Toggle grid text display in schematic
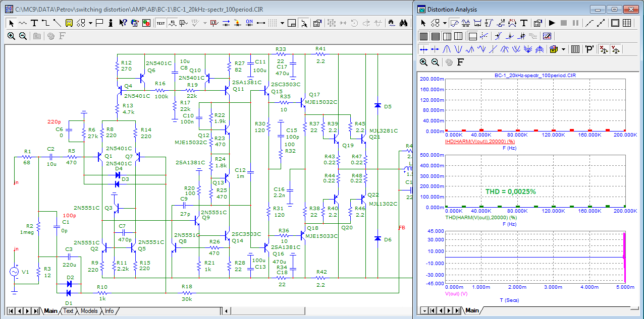The height and width of the screenshot is (319, 644). (x=160, y=23)
